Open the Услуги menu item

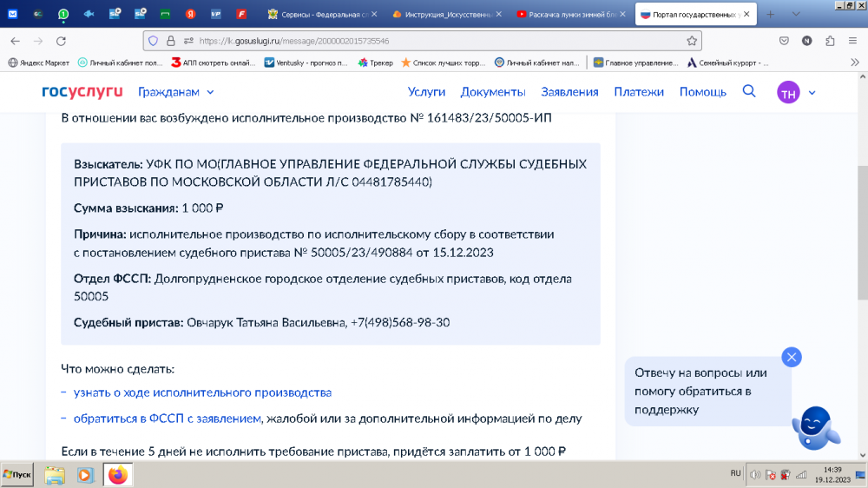426,92
